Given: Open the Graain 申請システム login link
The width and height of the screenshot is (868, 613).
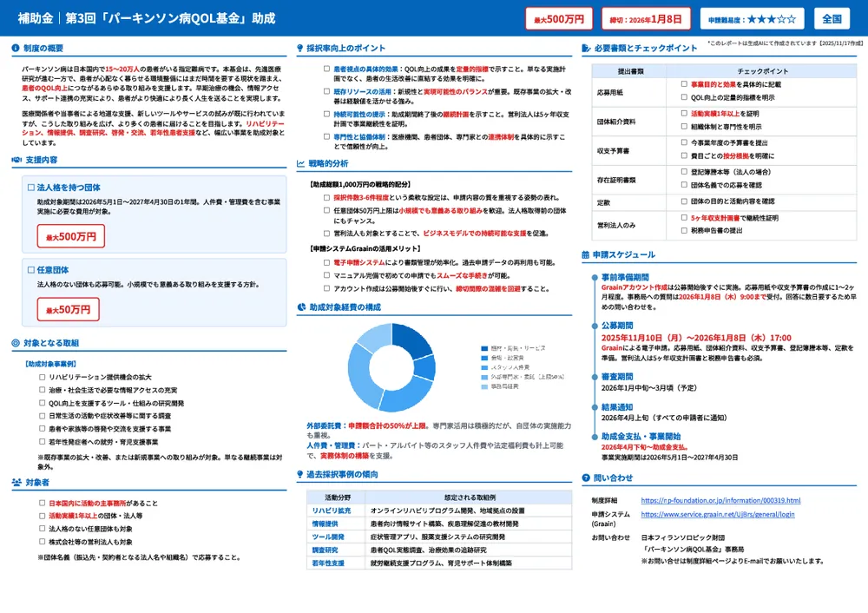Looking at the screenshot, I should click(x=718, y=514).
